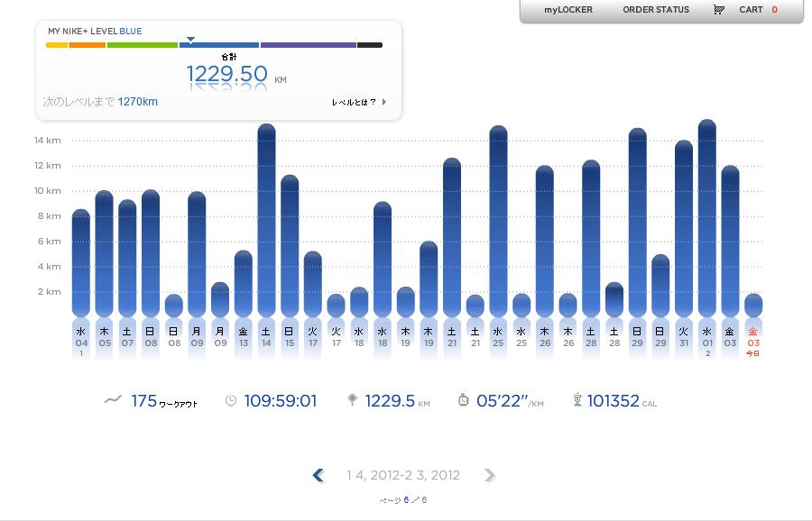812x521 pixels.
Task: Click the 109:59:01 total time value
Action: 281,401
